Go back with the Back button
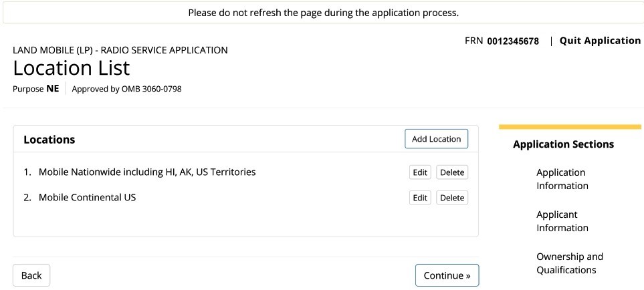Image resolution: width=644 pixels, height=290 pixels. (31, 275)
